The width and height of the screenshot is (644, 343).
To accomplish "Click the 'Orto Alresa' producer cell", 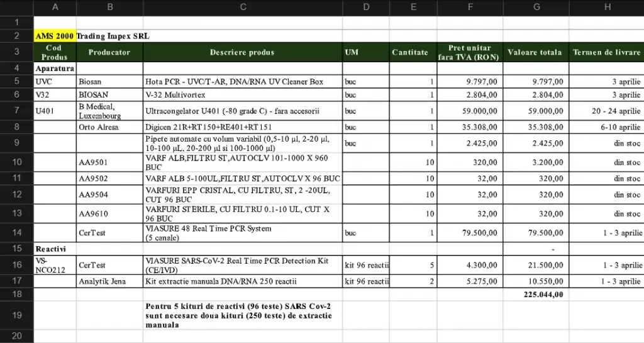I will point(109,127).
